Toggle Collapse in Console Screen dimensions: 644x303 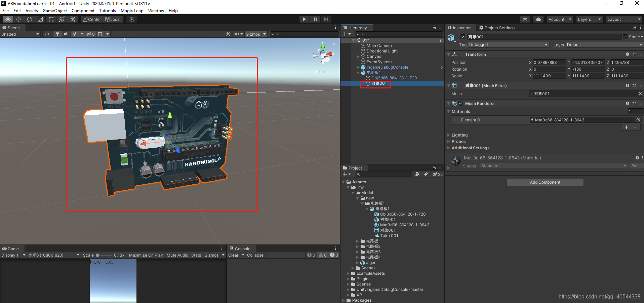255,255
